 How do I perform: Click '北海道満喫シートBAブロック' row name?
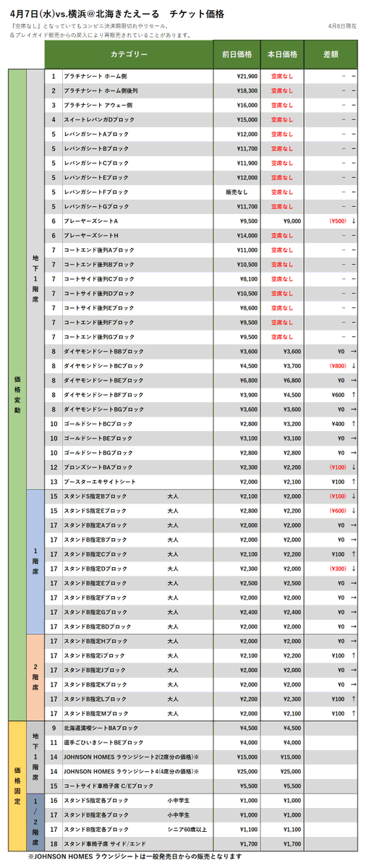(101, 728)
